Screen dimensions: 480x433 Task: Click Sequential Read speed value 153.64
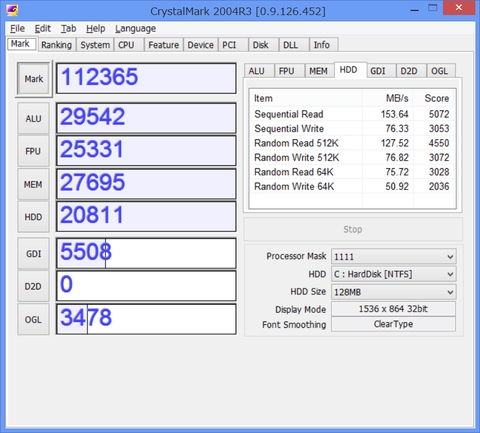point(394,114)
